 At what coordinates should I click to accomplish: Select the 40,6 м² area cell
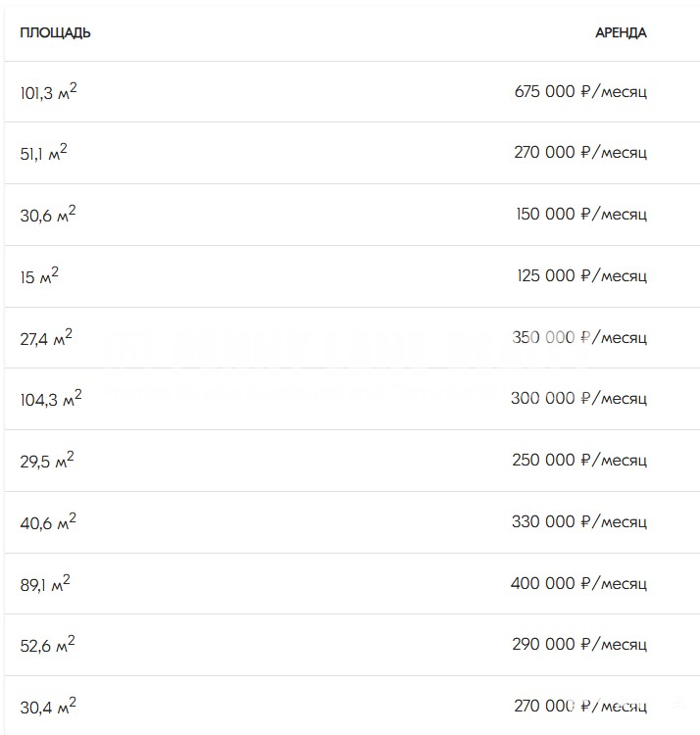tap(48, 522)
